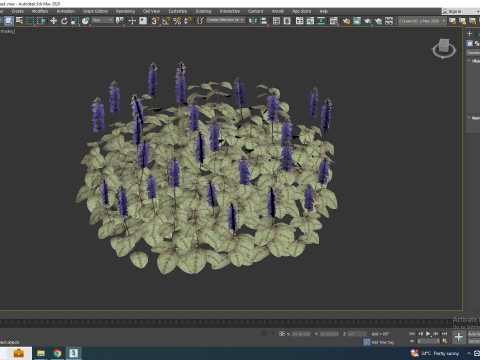Open Curve Editor

click(x=310, y=21)
